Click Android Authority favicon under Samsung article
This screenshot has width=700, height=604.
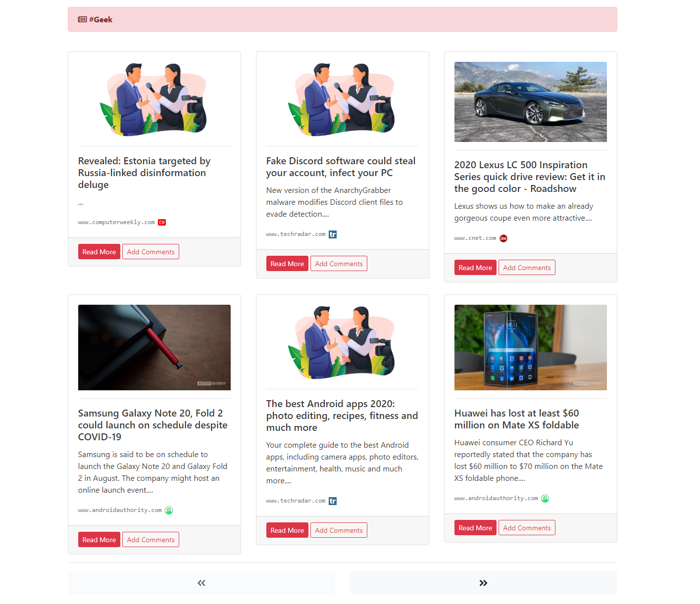coord(169,511)
